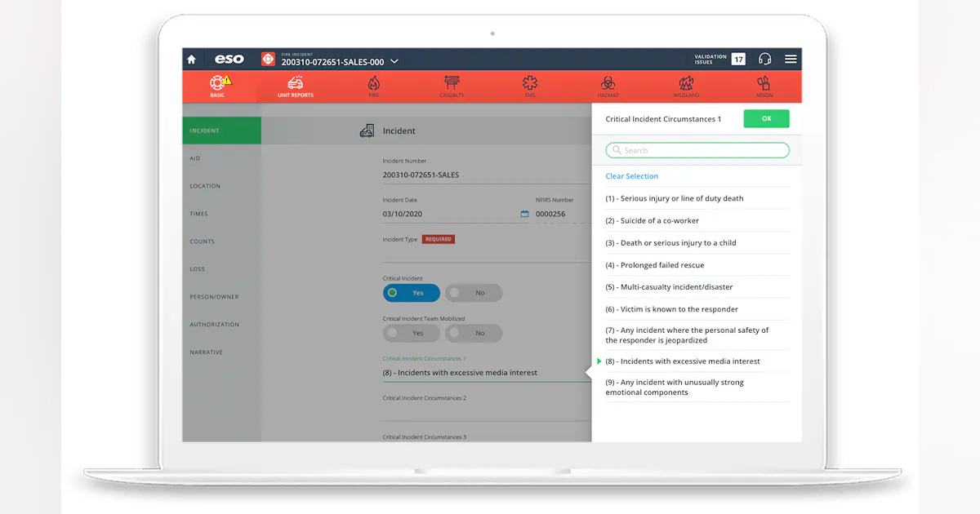Select the Incident section in sidebar
The width and height of the screenshot is (980, 514).
[222, 131]
